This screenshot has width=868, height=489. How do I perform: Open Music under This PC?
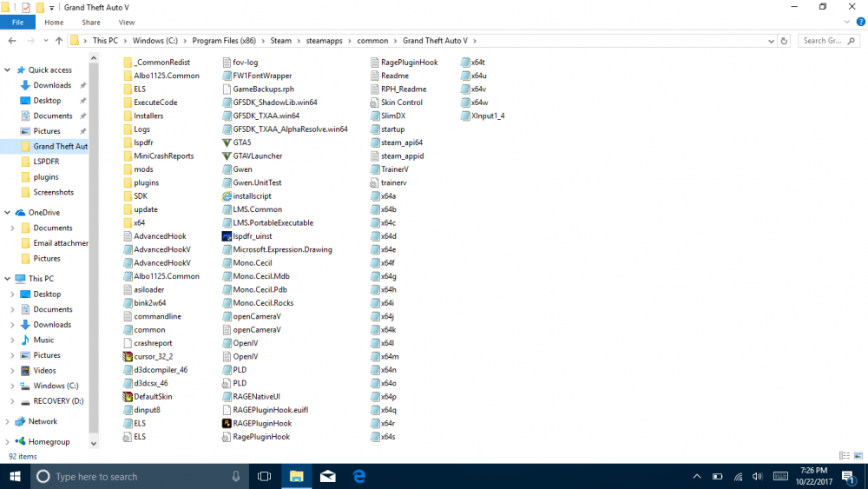[x=43, y=340]
